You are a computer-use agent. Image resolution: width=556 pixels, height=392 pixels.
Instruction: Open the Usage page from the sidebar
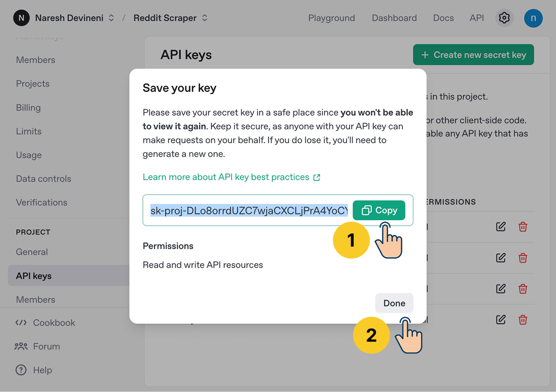pos(28,155)
